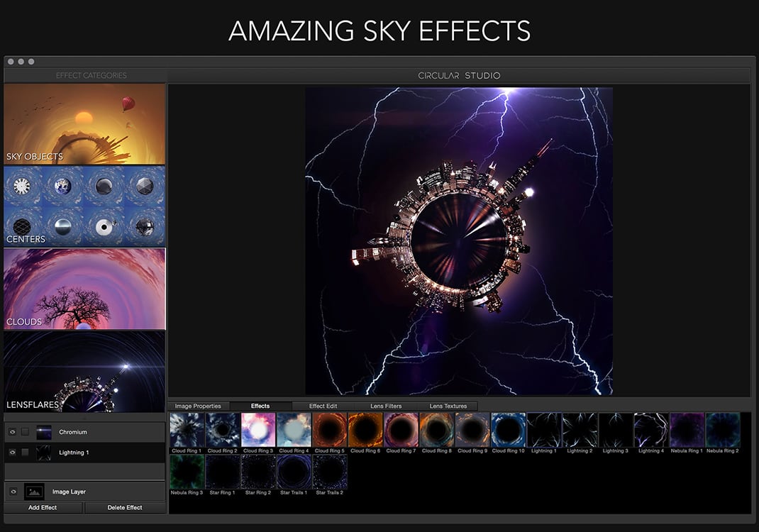This screenshot has height=532, width=759.
Task: Check the box next to Chromium layer
Action: [x=26, y=432]
